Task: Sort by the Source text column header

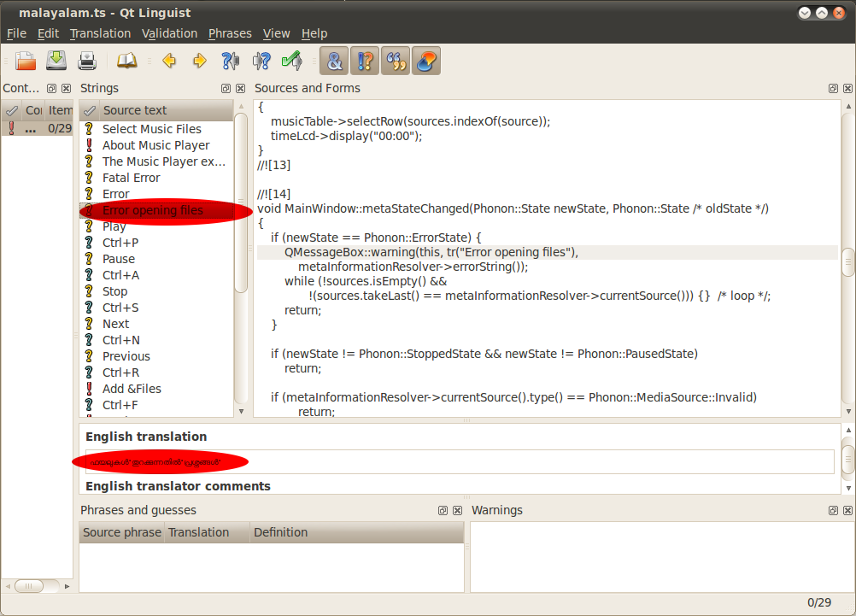Action: (x=166, y=110)
